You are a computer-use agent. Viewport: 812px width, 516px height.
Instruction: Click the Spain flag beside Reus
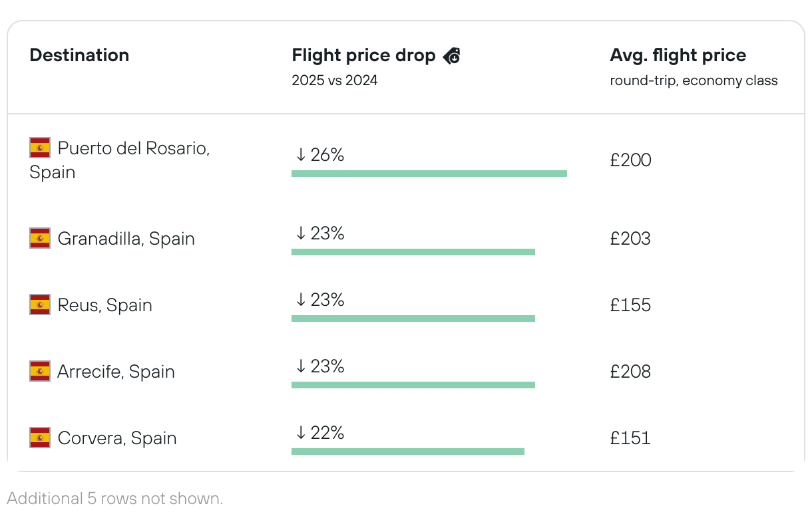tap(40, 305)
